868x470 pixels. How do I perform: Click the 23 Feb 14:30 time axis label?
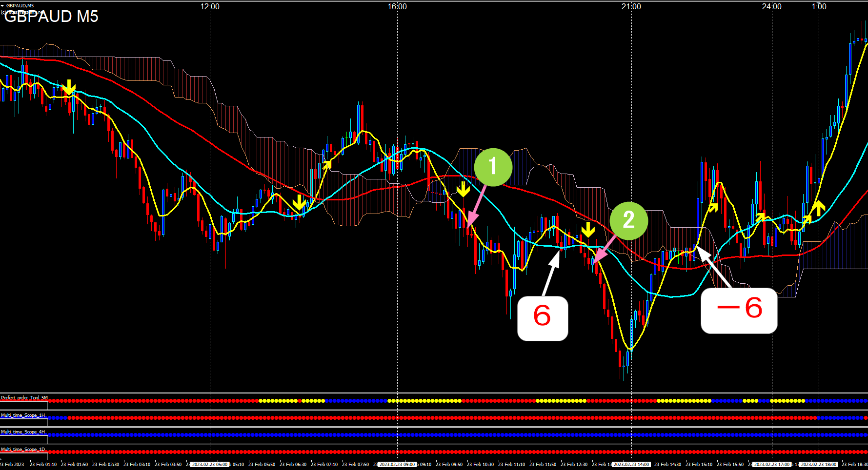[x=668, y=465]
